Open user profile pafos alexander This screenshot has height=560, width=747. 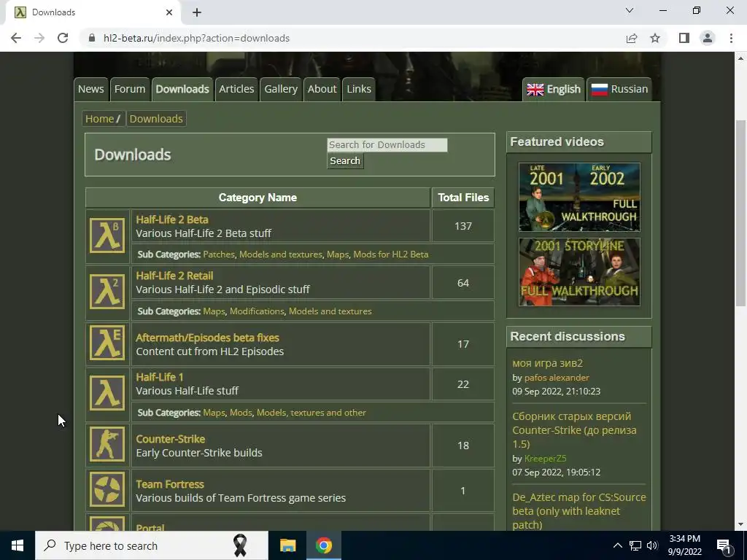(x=557, y=378)
